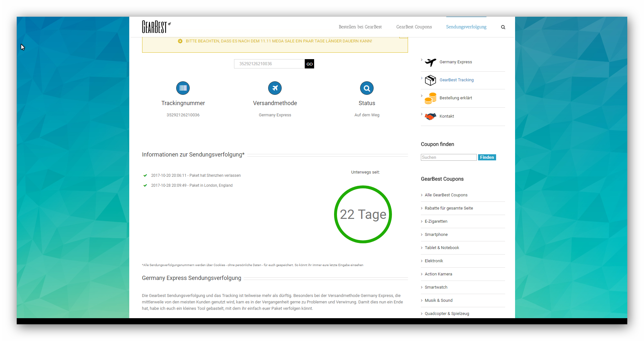The width and height of the screenshot is (644, 341).
Task: Open the Smartphone coupon category
Action: [x=436, y=235]
